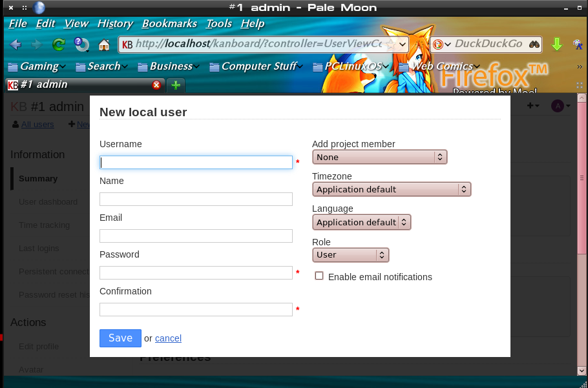The width and height of the screenshot is (588, 388).
Task: Open the Computer Stuff bookmarks folder
Action: (256, 66)
